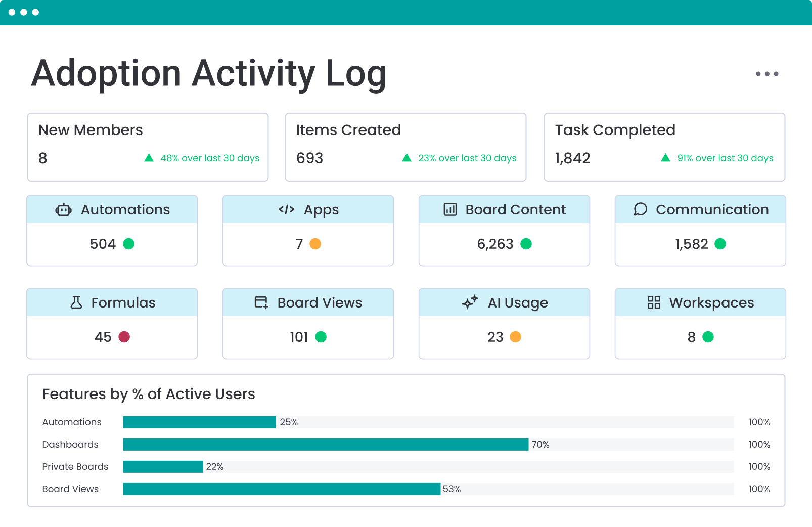Click the Automations 25% progress bar
Screen dimensions: 812x527
click(199, 422)
